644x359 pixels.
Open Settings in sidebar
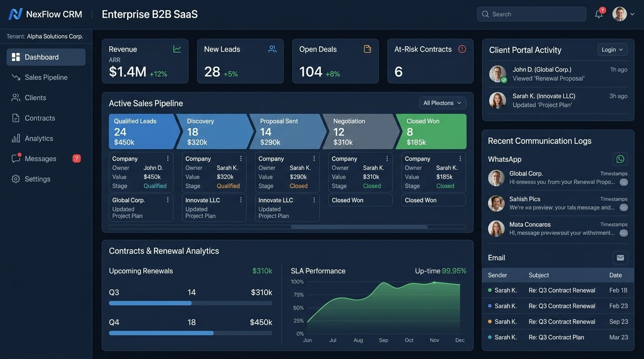click(46, 179)
